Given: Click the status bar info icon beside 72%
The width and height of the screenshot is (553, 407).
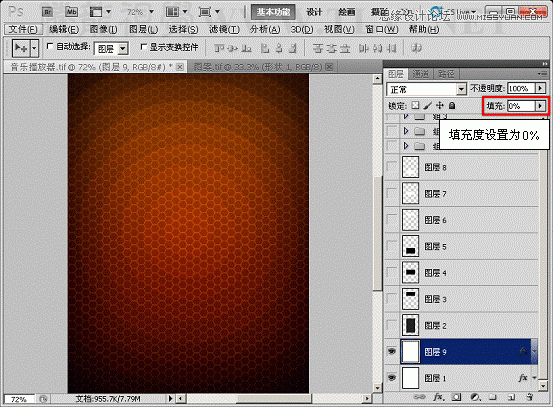Looking at the screenshot, I should [x=43, y=399].
